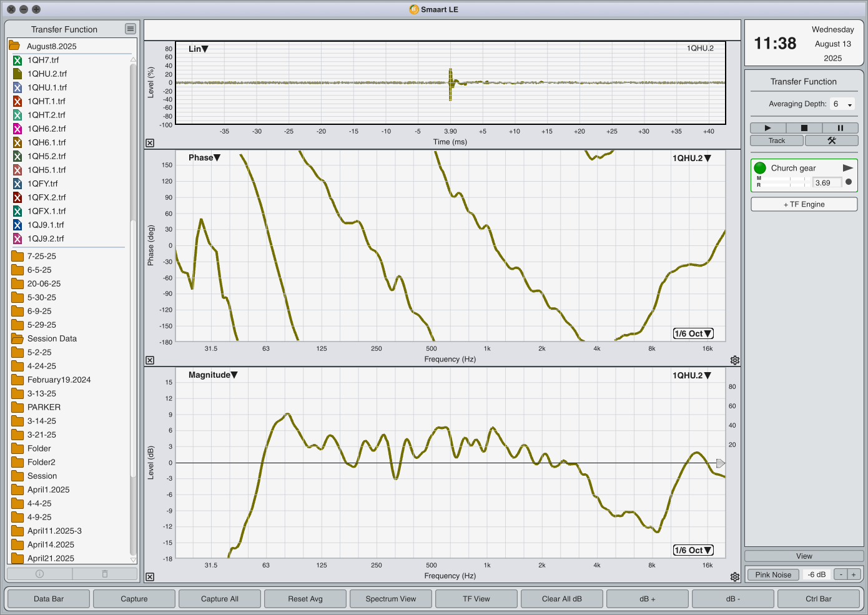Screen dimensions: 868x615
Task: Toggle the Ctrl Bar button
Action: 819,599
